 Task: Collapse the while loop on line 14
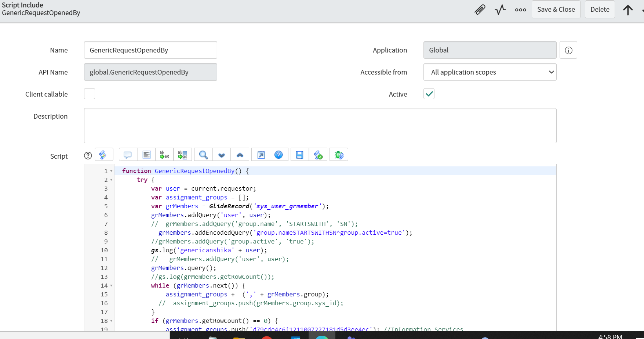pos(112,285)
